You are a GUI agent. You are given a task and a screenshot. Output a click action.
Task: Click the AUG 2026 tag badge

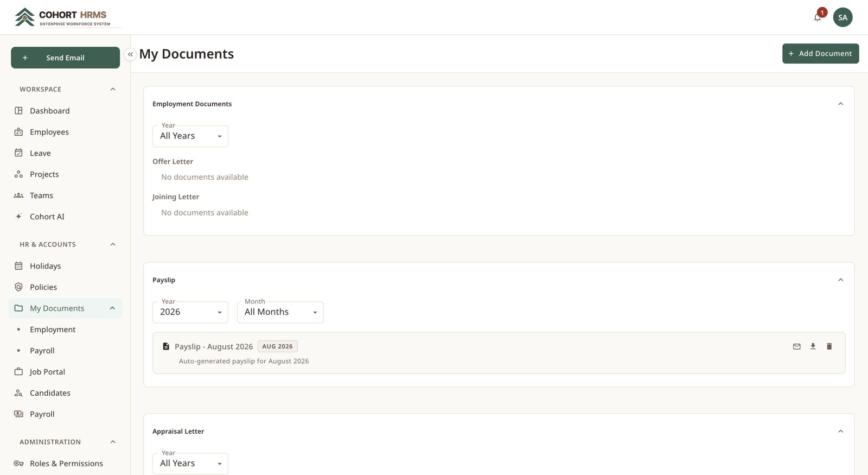pyautogui.click(x=277, y=346)
